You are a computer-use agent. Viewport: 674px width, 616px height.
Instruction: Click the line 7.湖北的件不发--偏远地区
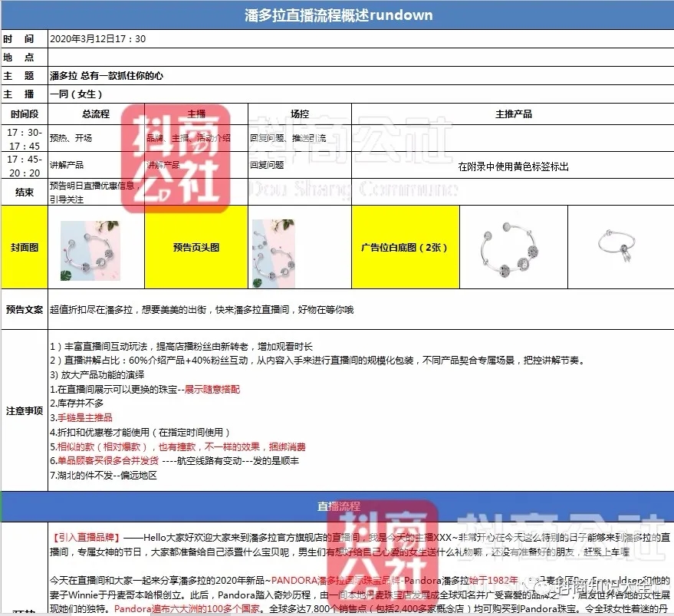pos(104,476)
